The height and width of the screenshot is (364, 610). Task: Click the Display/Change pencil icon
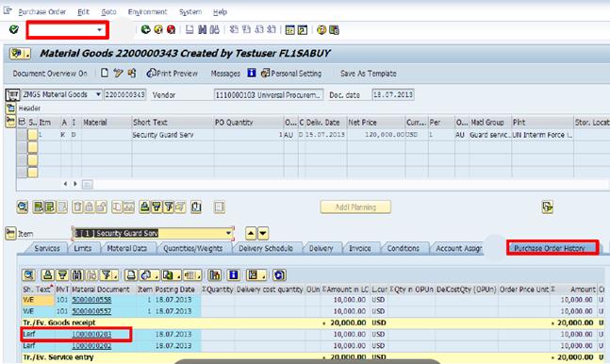[118, 73]
